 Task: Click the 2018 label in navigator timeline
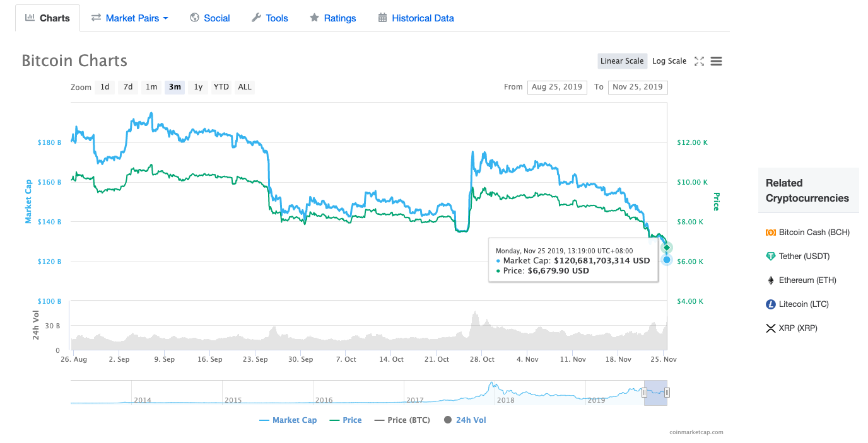505,400
